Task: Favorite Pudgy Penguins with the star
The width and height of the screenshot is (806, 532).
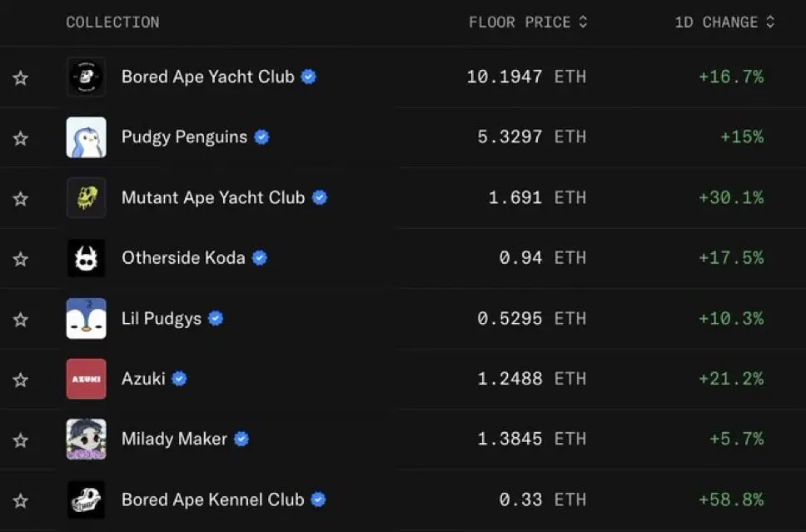Action: click(21, 138)
